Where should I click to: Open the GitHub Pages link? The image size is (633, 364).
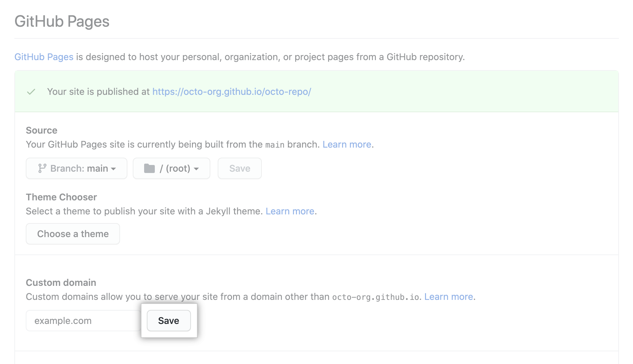(43, 57)
